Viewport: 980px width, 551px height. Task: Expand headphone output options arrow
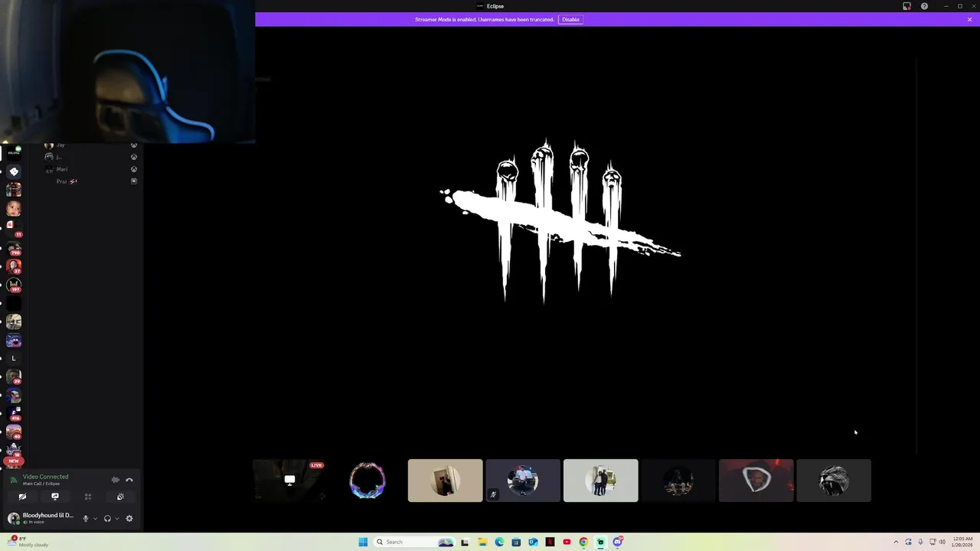(x=116, y=518)
